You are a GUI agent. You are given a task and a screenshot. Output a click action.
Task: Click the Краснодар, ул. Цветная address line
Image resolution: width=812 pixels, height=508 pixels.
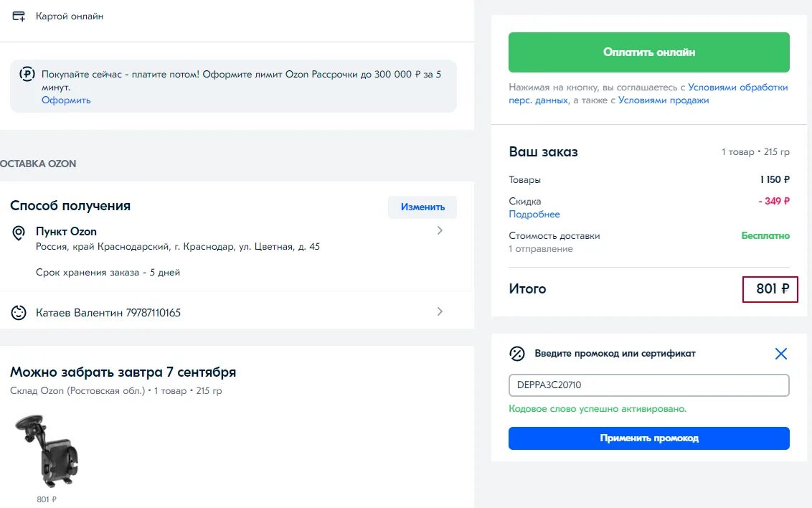pos(178,247)
